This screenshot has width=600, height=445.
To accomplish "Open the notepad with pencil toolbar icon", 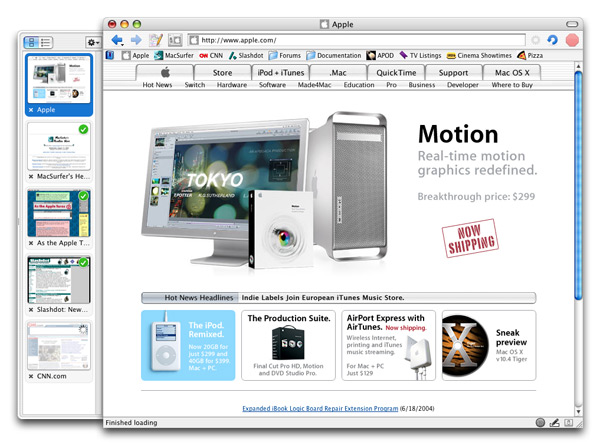I will pos(156,40).
